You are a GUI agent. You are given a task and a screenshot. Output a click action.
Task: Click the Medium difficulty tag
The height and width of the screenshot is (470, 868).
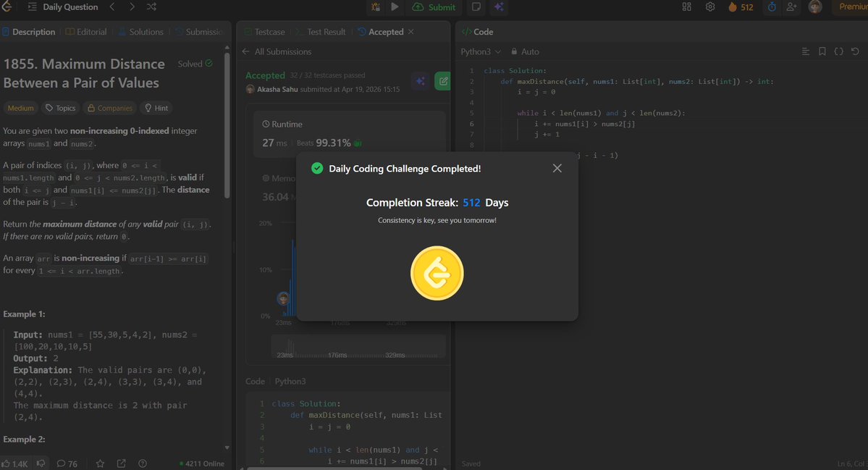(20, 108)
